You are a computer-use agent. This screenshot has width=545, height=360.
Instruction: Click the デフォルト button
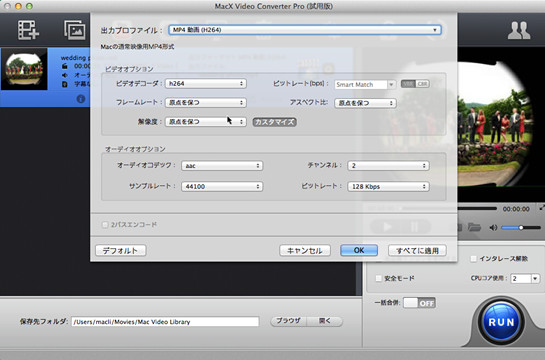(121, 251)
